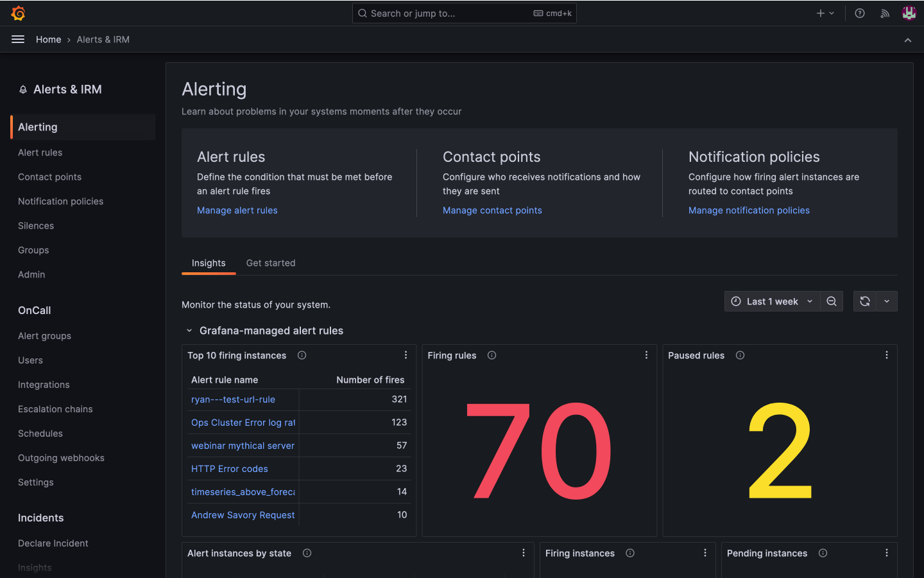
Task: Open the auto-refresh interval dropdown
Action: point(887,301)
